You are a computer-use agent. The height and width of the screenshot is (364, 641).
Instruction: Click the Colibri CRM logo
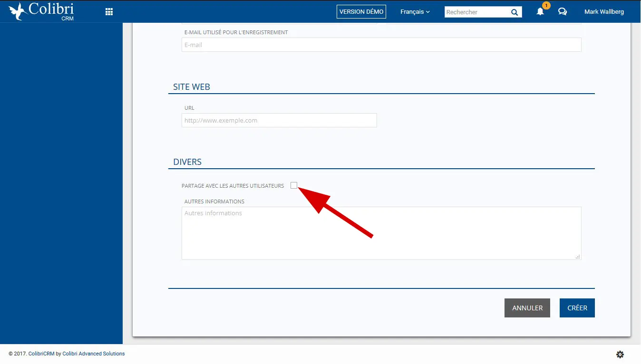click(x=41, y=11)
